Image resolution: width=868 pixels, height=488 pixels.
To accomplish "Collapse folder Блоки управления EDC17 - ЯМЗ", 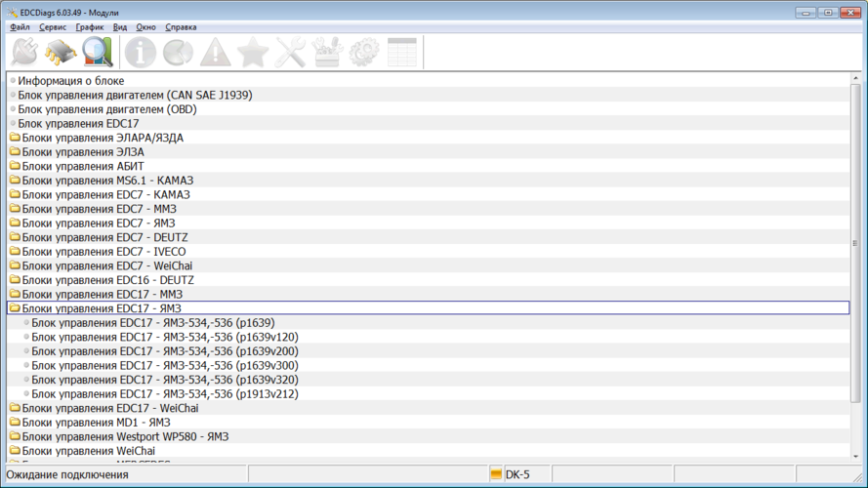I will tap(428, 308).
